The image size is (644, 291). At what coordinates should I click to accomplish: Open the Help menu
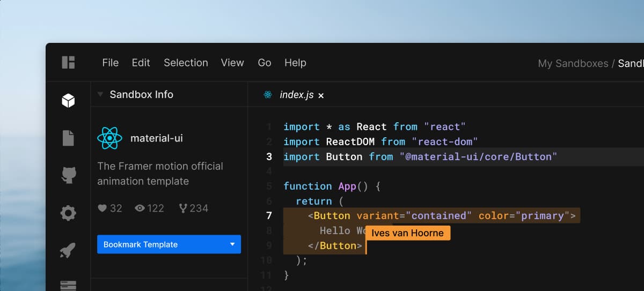click(295, 63)
